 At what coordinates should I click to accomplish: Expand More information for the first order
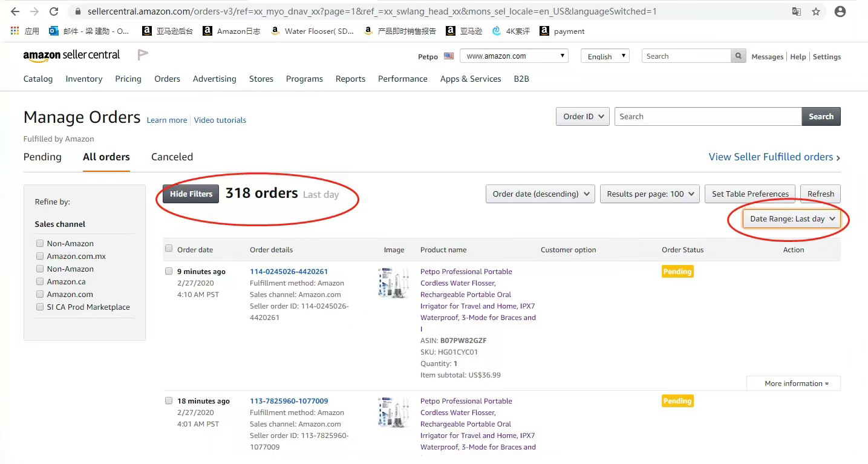point(794,384)
